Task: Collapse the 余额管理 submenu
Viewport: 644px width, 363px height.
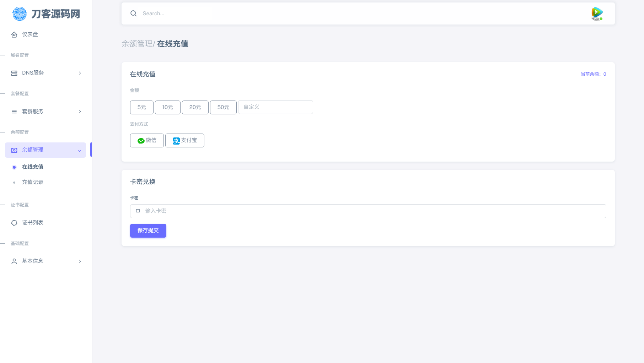Action: (79, 150)
